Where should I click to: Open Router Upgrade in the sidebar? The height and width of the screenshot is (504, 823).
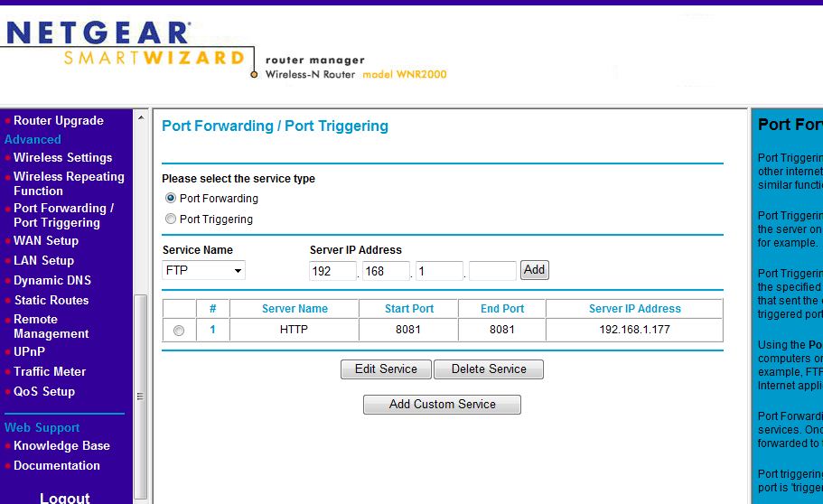(58, 120)
